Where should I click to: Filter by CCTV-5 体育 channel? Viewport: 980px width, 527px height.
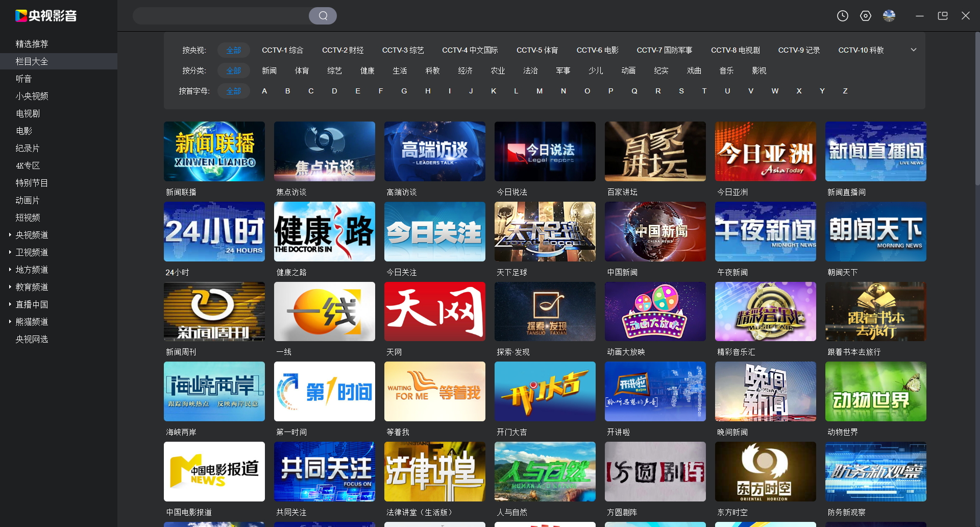click(x=537, y=50)
